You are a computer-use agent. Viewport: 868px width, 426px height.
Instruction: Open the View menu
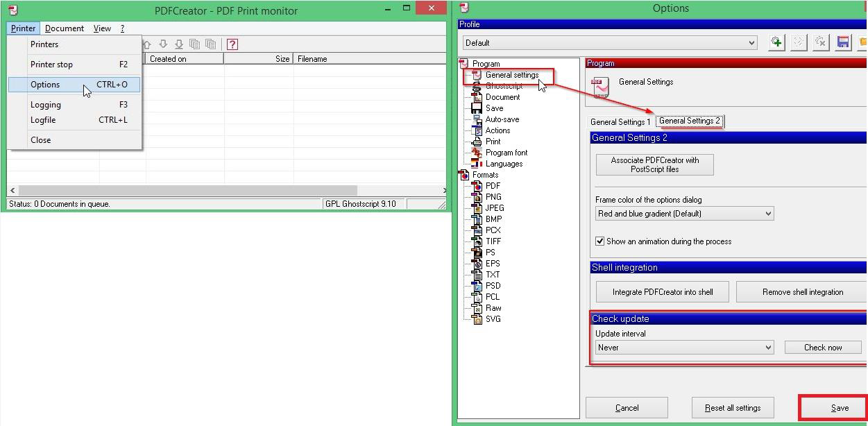point(103,28)
